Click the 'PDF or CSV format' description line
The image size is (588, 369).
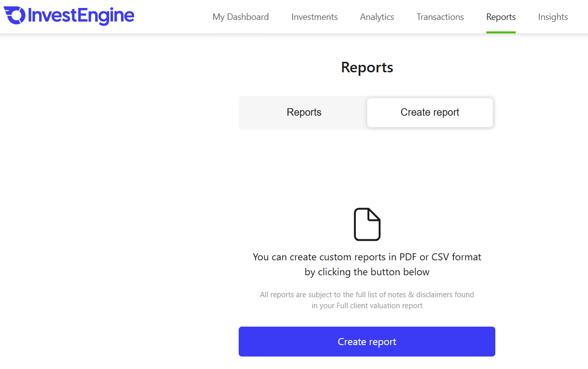pyautogui.click(x=367, y=257)
